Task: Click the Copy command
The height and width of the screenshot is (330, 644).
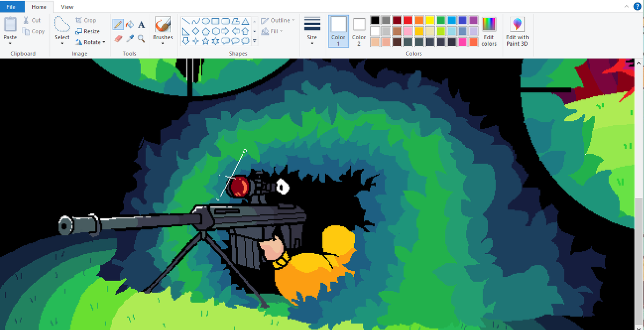Action: tap(34, 32)
